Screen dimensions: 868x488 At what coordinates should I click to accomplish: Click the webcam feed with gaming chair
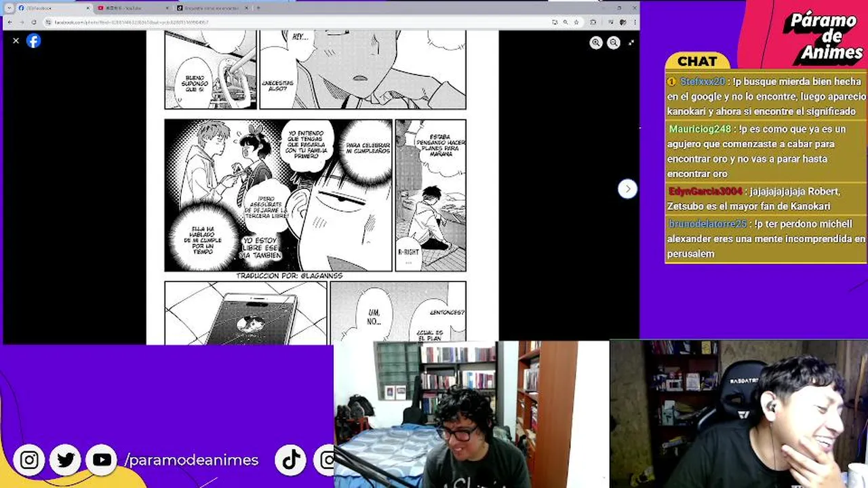click(738, 414)
